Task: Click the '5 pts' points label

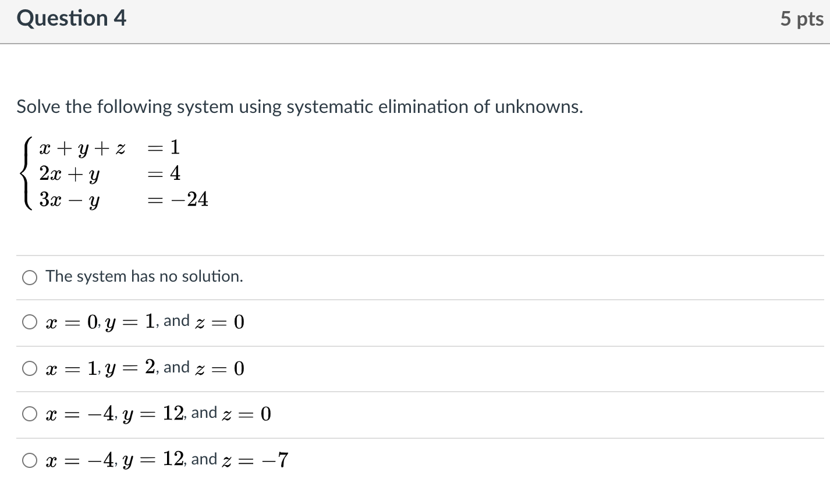Action: 802,19
